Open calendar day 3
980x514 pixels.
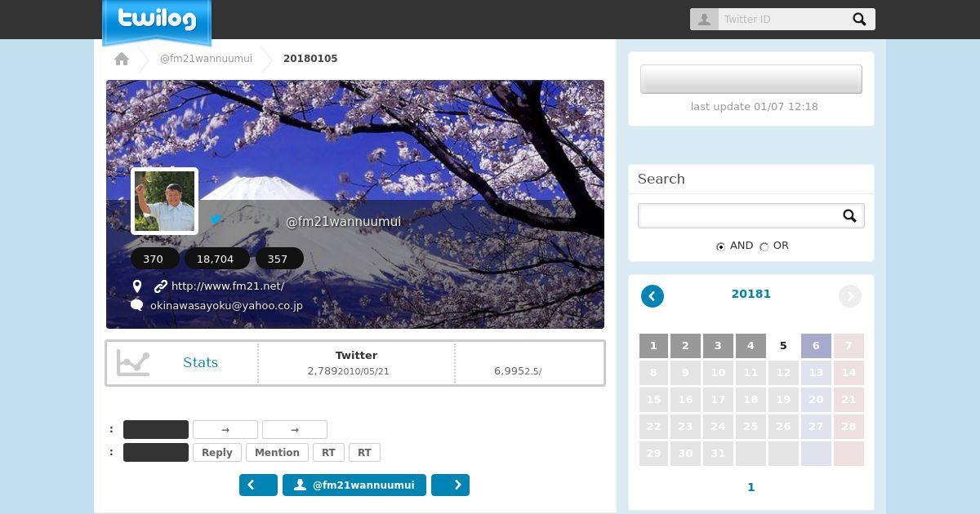tap(718, 346)
